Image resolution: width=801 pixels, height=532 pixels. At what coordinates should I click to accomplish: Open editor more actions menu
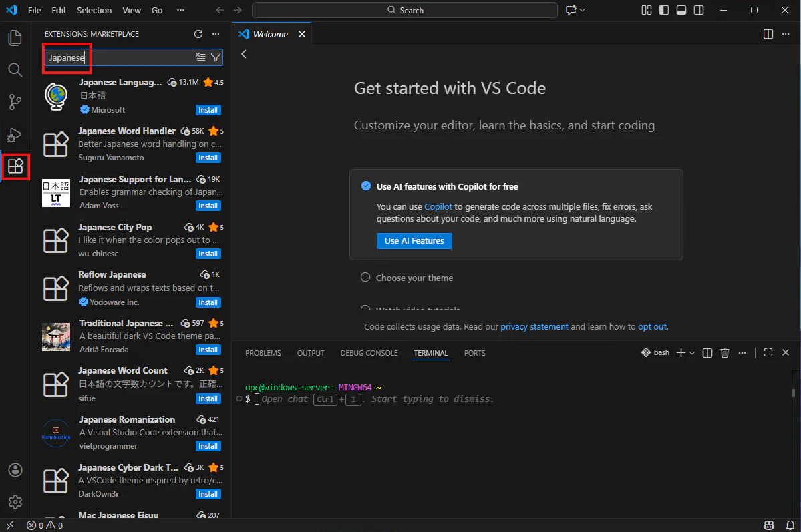pyautogui.click(x=786, y=33)
